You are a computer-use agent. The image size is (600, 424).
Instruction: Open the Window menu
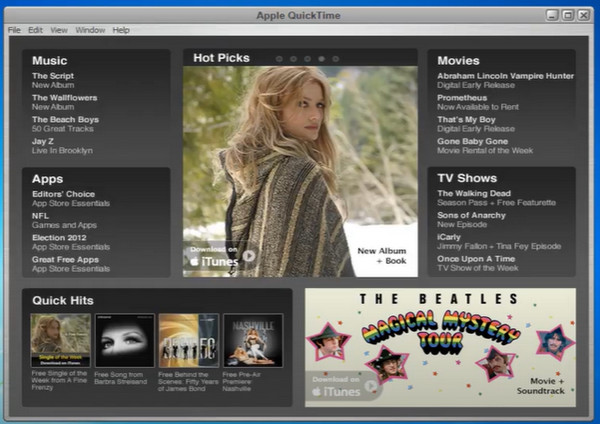[90, 30]
